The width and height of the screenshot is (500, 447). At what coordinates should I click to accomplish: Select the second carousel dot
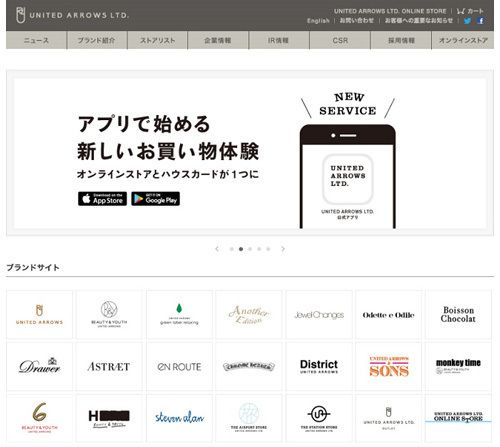[x=241, y=249]
